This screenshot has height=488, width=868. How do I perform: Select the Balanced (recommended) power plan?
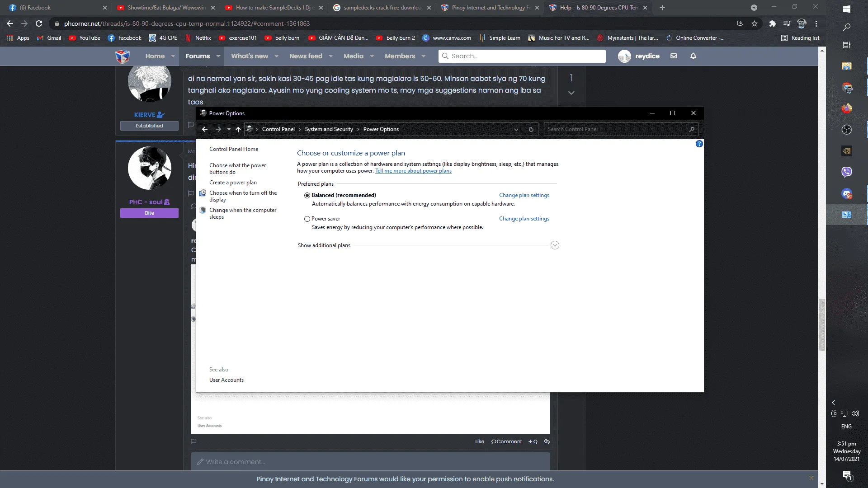307,195
